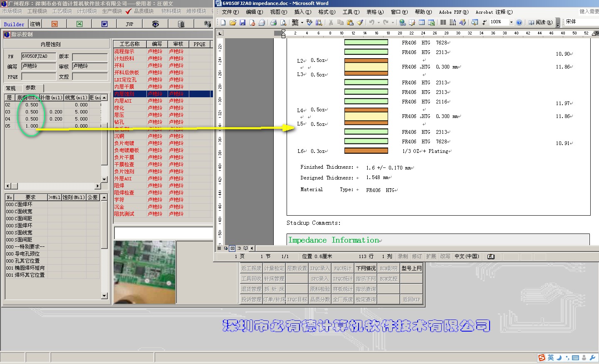Click the eye icon in the Builder toolbar

[x=155, y=24]
